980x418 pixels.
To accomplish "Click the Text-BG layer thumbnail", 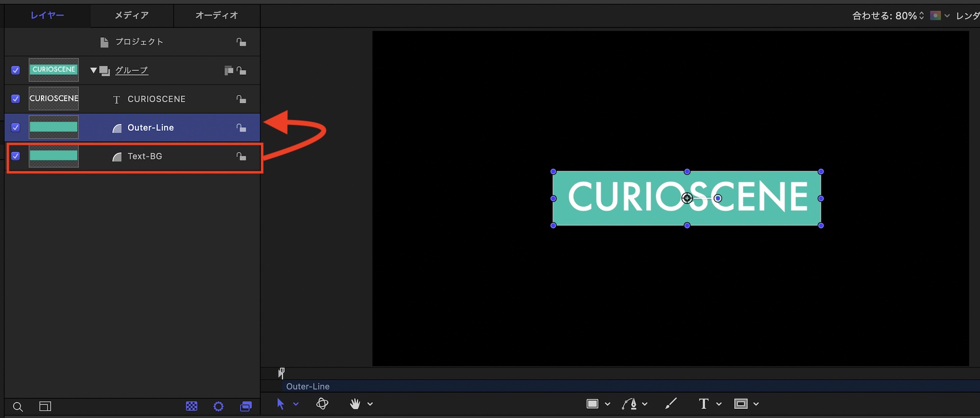I will pyautogui.click(x=54, y=156).
